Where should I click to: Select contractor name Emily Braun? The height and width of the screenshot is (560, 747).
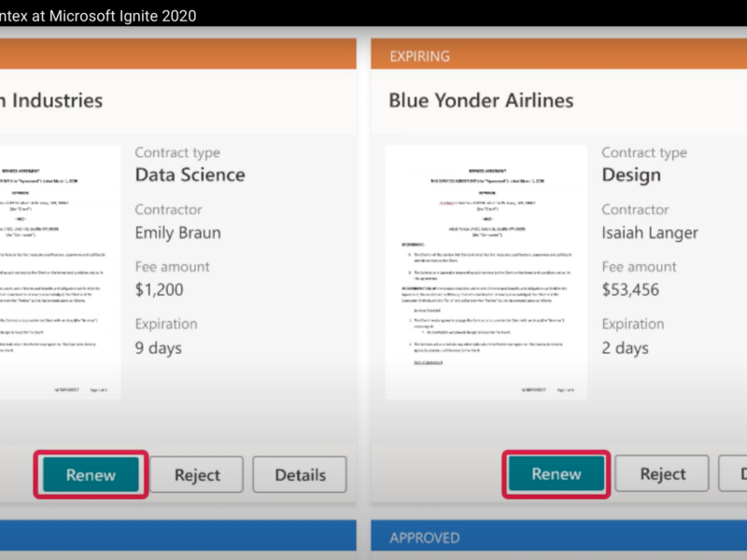click(x=177, y=232)
